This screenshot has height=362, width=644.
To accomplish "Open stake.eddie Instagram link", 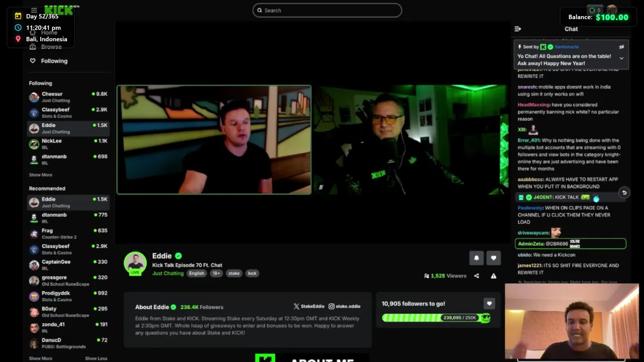I will 345,306.
